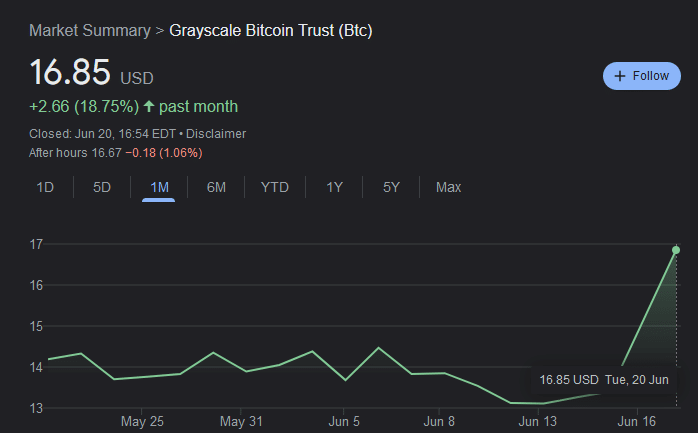Screen dimensions: 698x433
Task: Click the 13 y-axis label
Action: pos(36,408)
